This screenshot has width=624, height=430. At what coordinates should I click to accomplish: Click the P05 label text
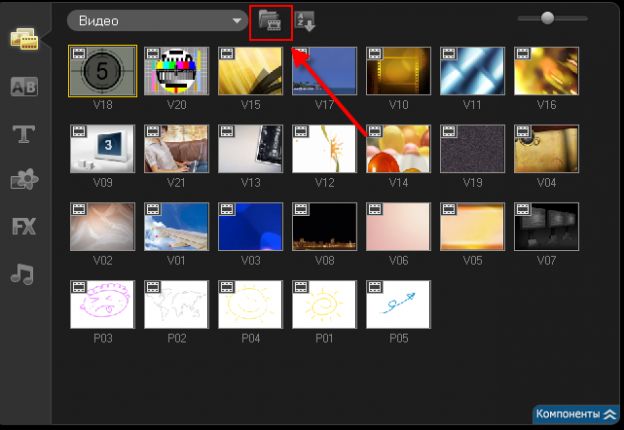[x=398, y=339]
